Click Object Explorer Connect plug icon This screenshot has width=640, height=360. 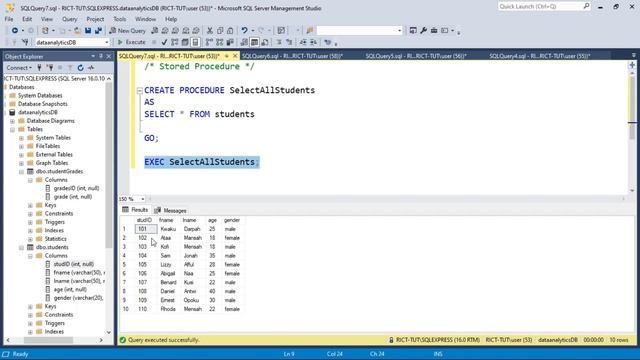pyautogui.click(x=40, y=68)
